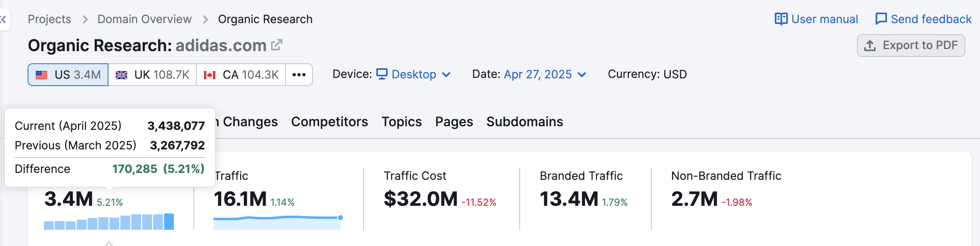The width and height of the screenshot is (980, 246).
Task: Click the US flag icon
Action: pos(41,75)
